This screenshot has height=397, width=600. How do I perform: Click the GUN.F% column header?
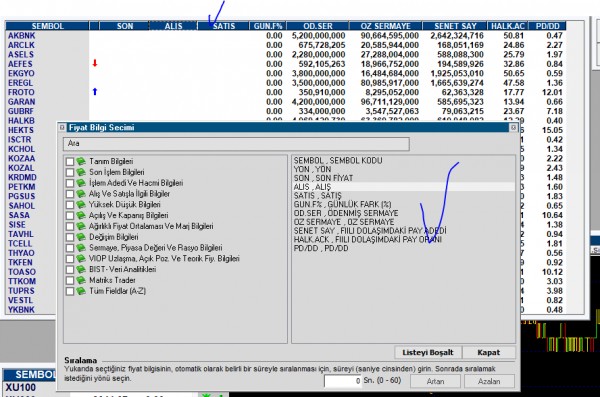click(x=268, y=26)
